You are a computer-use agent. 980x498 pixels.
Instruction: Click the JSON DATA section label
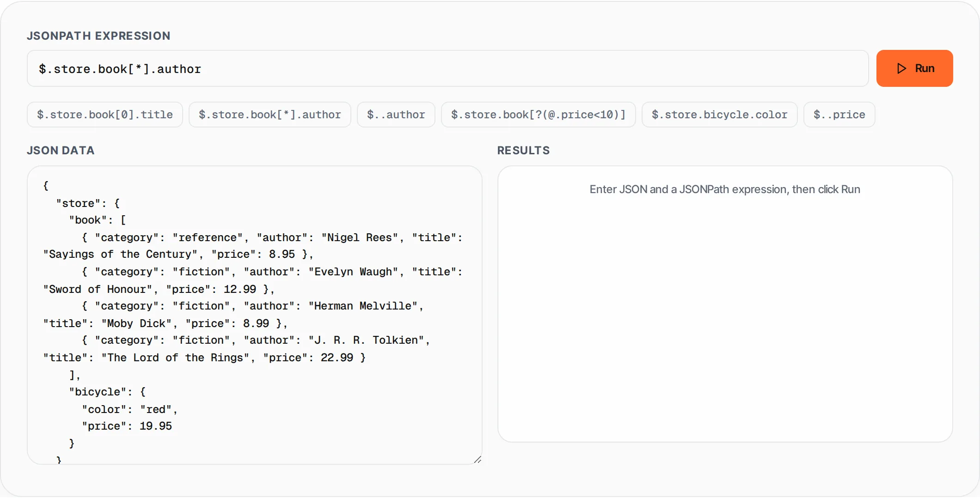point(61,151)
